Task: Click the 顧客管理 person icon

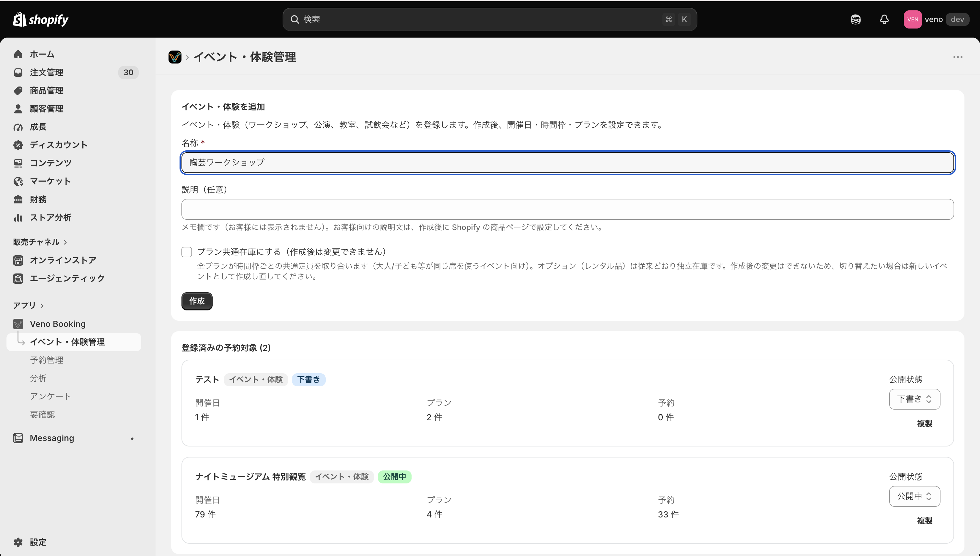Action: click(18, 109)
